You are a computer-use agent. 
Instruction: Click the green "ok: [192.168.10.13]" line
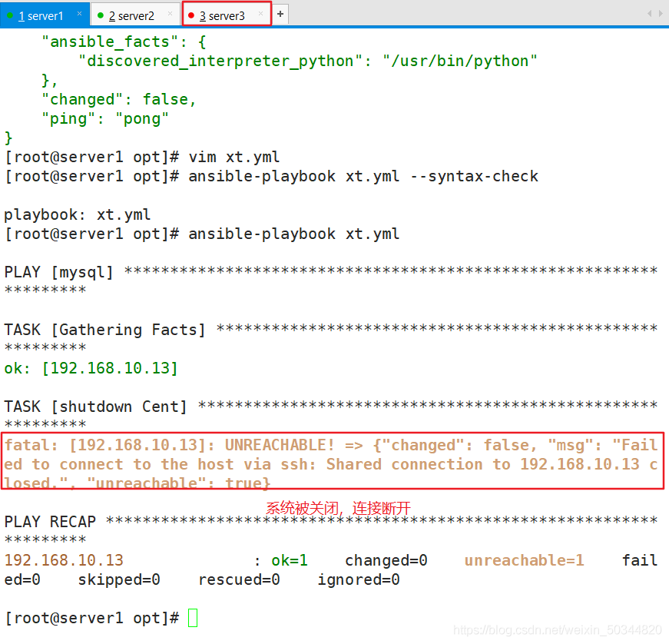pos(91,368)
